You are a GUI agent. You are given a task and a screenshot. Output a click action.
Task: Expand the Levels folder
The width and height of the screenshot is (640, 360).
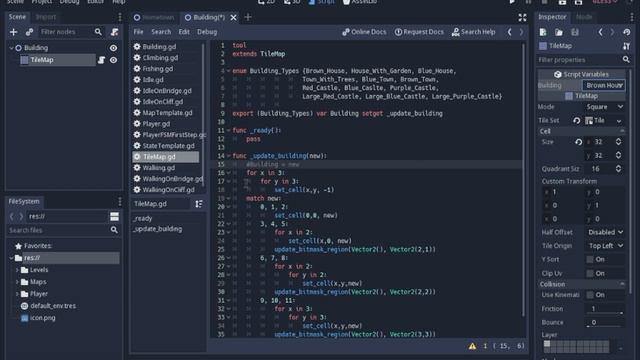click(17, 270)
